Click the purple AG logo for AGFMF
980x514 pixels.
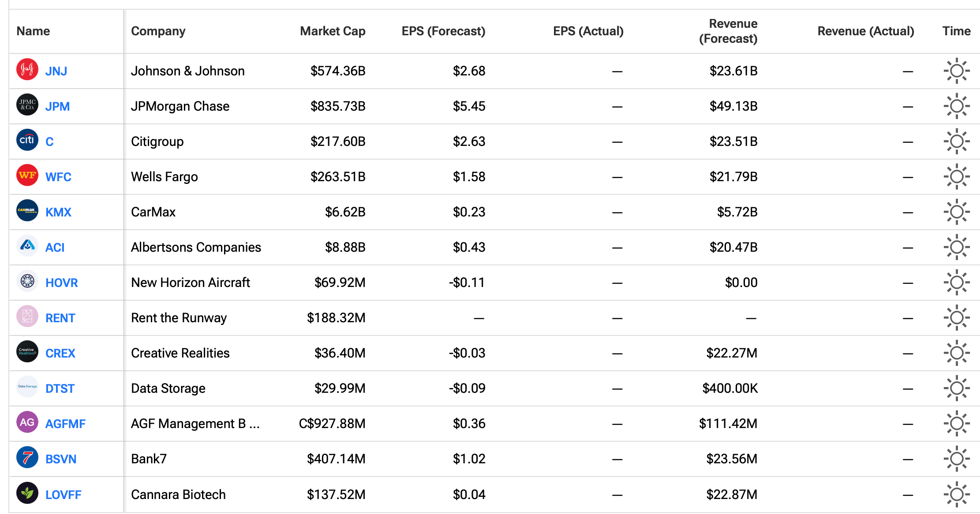point(27,422)
